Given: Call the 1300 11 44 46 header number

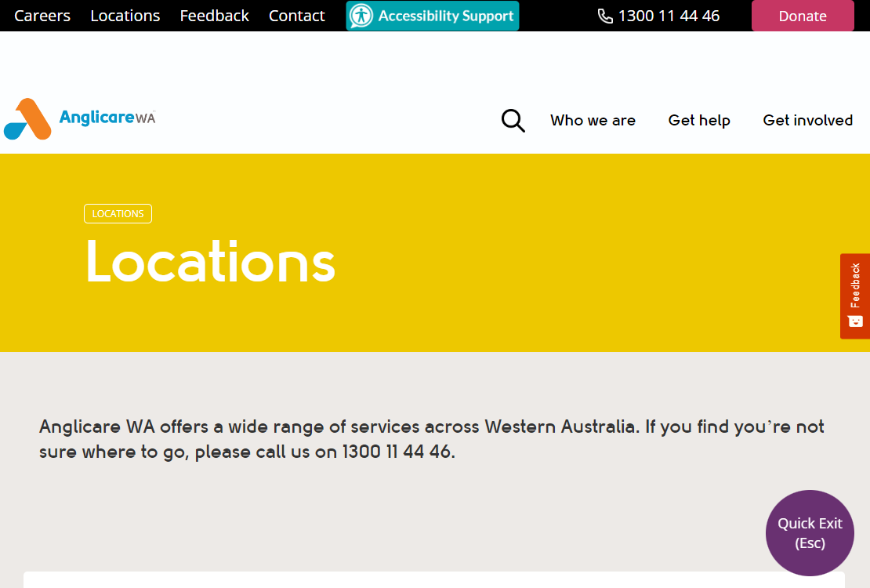Looking at the screenshot, I should [x=669, y=16].
